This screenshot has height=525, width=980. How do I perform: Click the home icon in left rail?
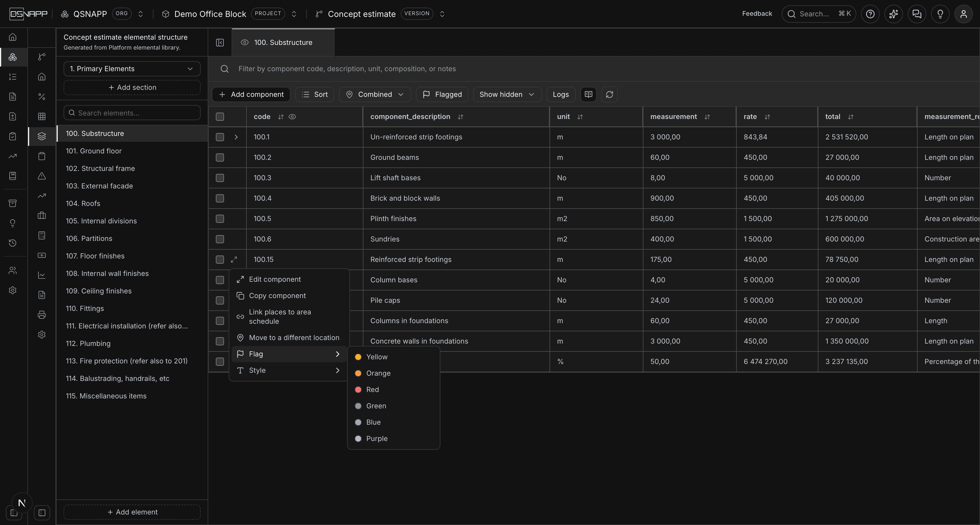point(13,37)
